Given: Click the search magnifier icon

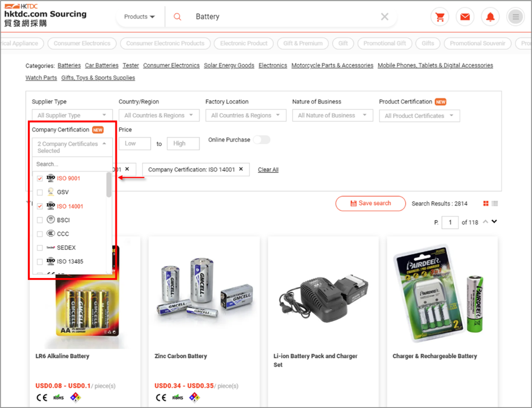Looking at the screenshot, I should [x=178, y=17].
